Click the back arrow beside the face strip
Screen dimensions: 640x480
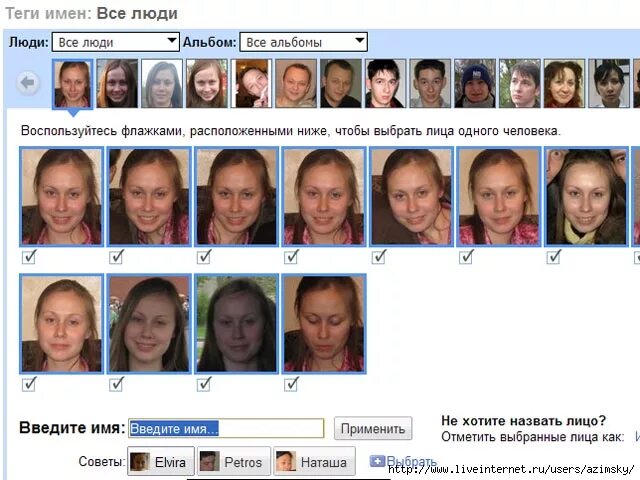(28, 83)
